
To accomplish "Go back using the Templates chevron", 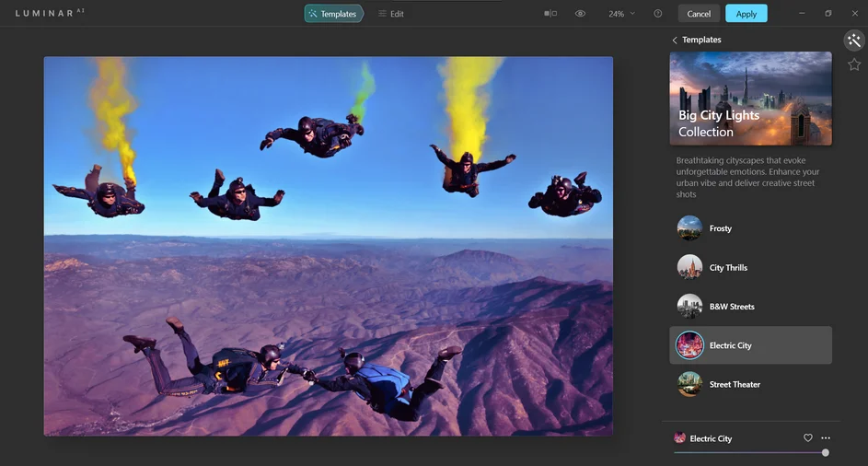I will pyautogui.click(x=675, y=41).
